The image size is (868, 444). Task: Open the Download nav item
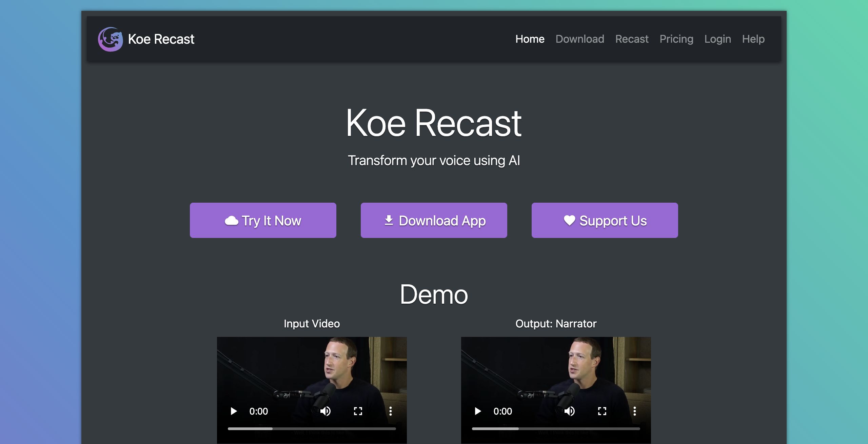coord(580,39)
